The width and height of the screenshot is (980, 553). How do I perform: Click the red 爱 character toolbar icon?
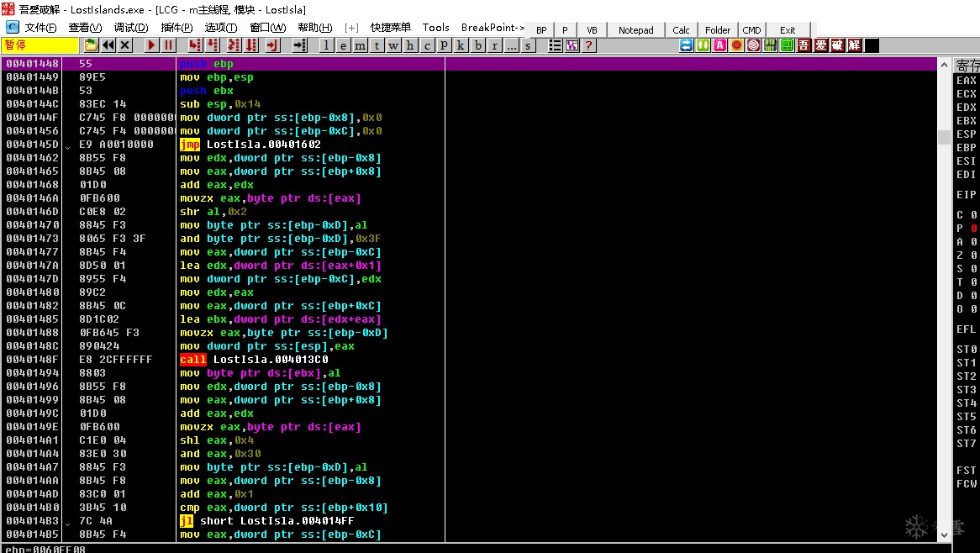[x=821, y=45]
